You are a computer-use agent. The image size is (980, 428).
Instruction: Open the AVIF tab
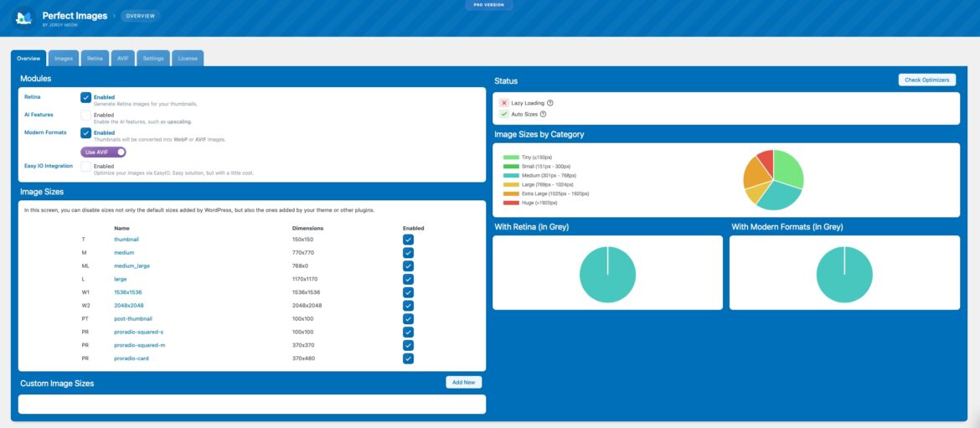click(122, 59)
